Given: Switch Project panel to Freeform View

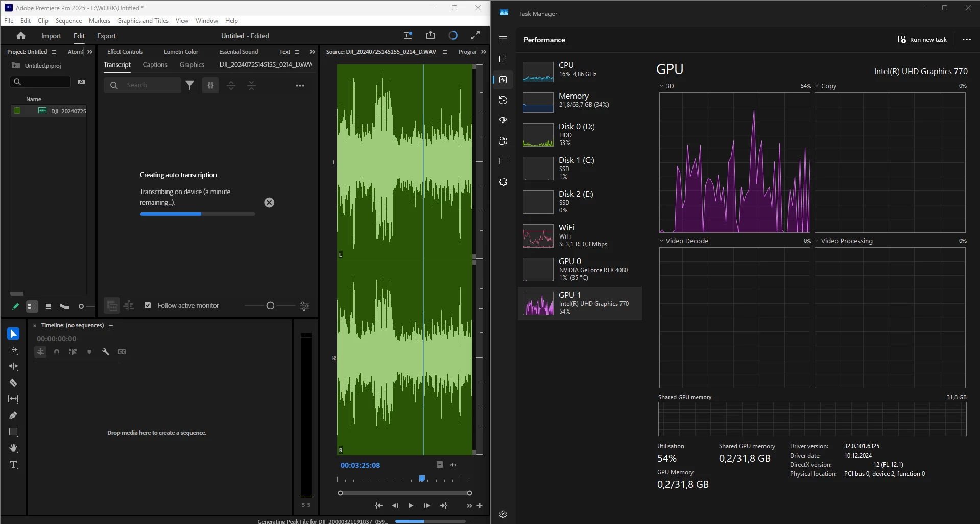Looking at the screenshot, I should (x=65, y=306).
